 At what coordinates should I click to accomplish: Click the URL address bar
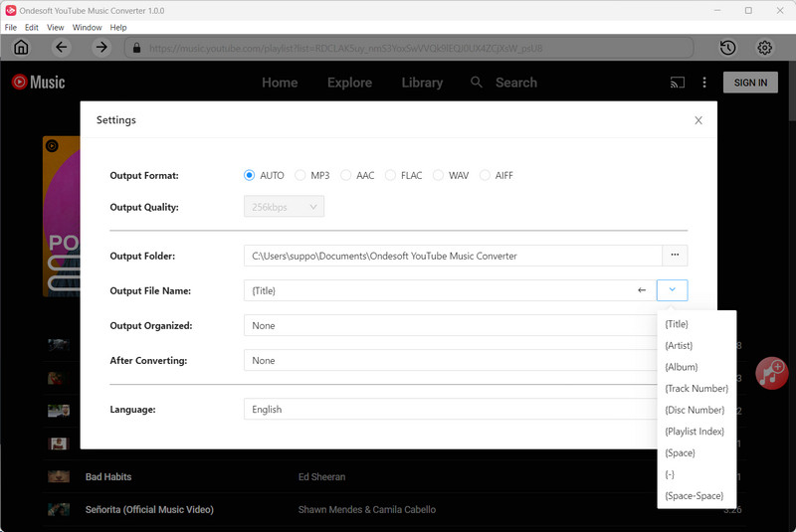coord(409,48)
